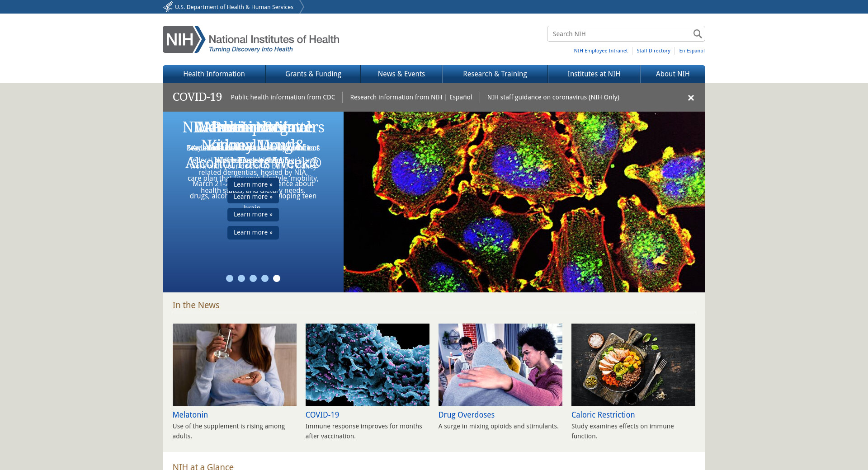Viewport: 868px width, 470px height.
Task: Click the NIH logo
Action: [x=250, y=39]
